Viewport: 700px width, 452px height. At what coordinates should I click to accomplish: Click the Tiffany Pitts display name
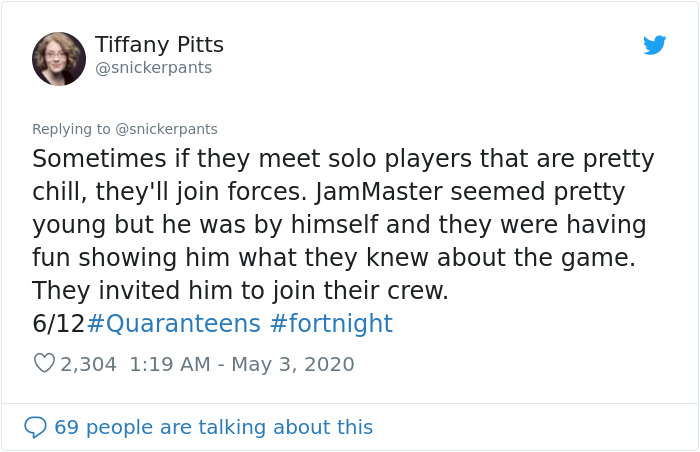[x=159, y=45]
